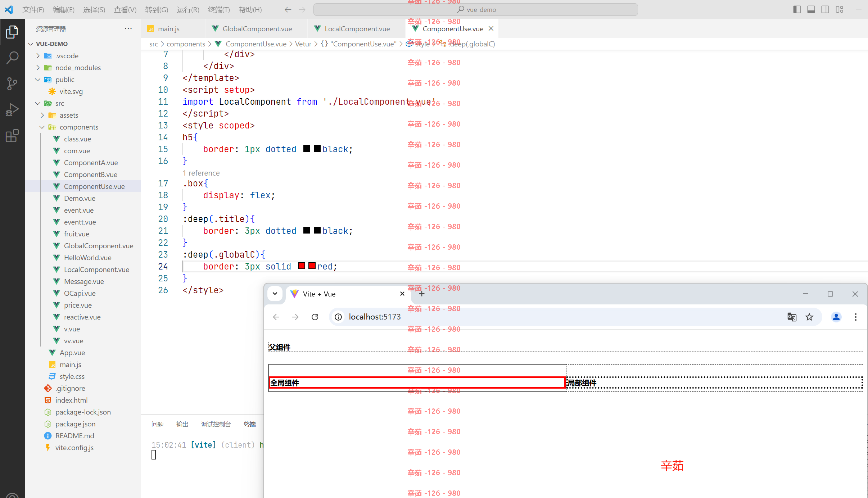Navigate back with the left arrow
Image resolution: width=868 pixels, height=498 pixels.
tap(288, 10)
